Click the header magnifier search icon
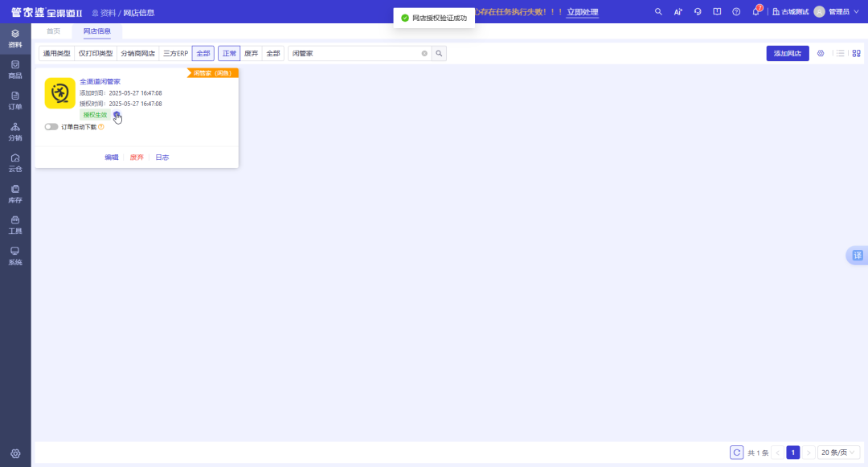Viewport: 868px width, 467px height. [658, 11]
